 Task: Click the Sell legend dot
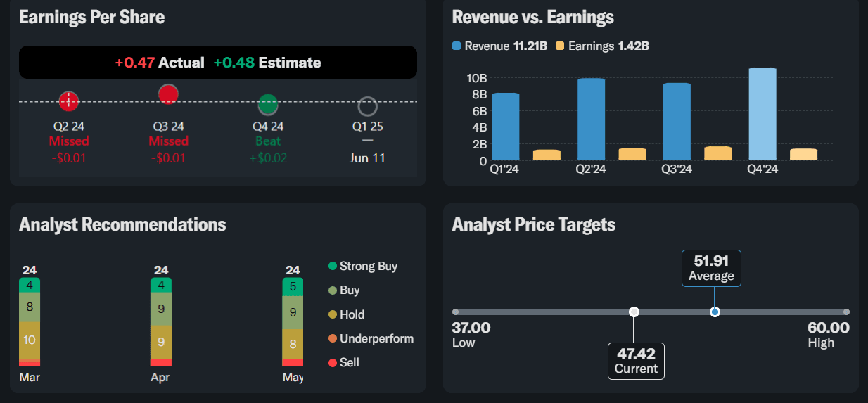coord(333,362)
